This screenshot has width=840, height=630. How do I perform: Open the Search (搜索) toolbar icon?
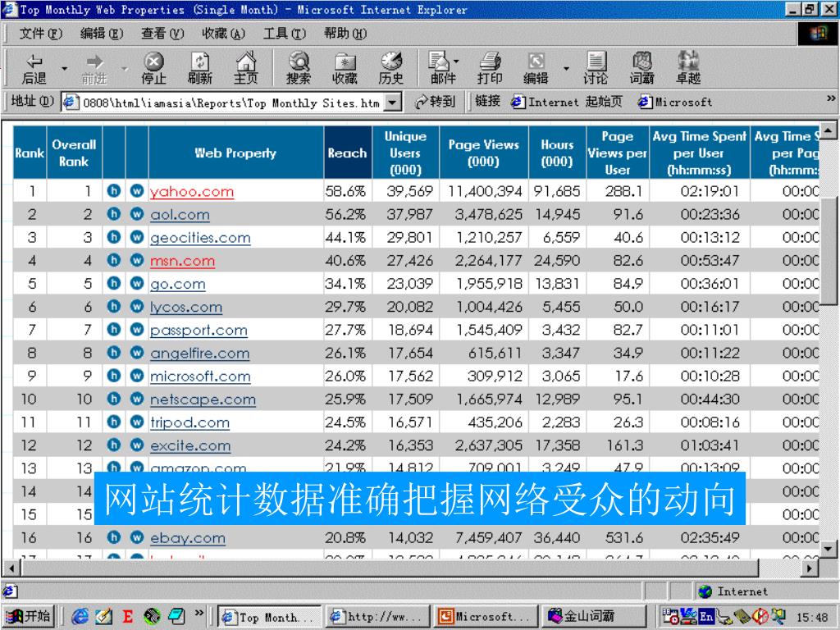pyautogui.click(x=299, y=69)
